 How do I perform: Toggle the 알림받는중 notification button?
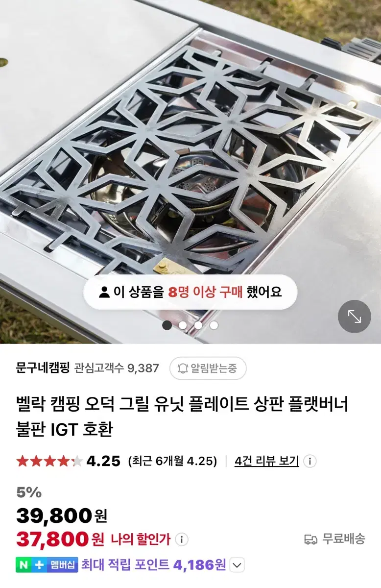(208, 368)
